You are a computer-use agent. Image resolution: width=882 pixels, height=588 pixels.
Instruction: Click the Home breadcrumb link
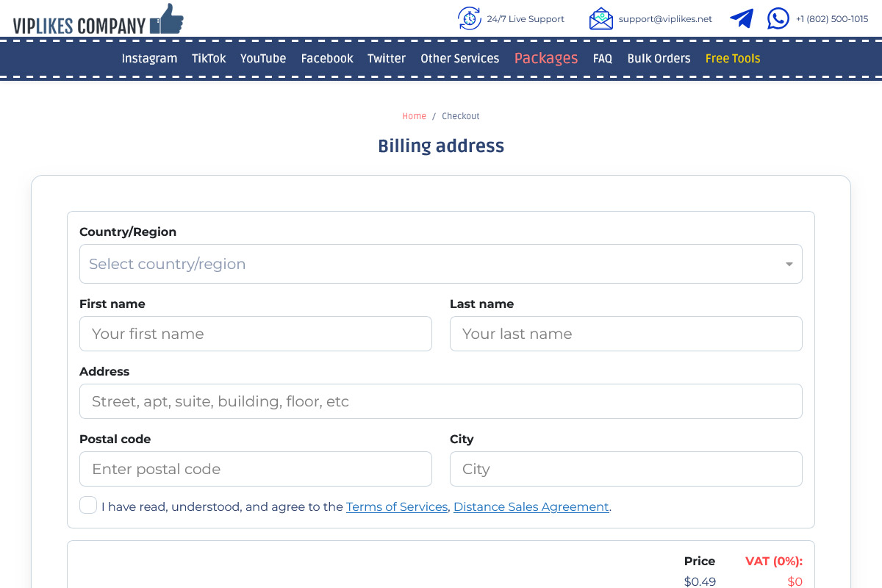tap(414, 116)
